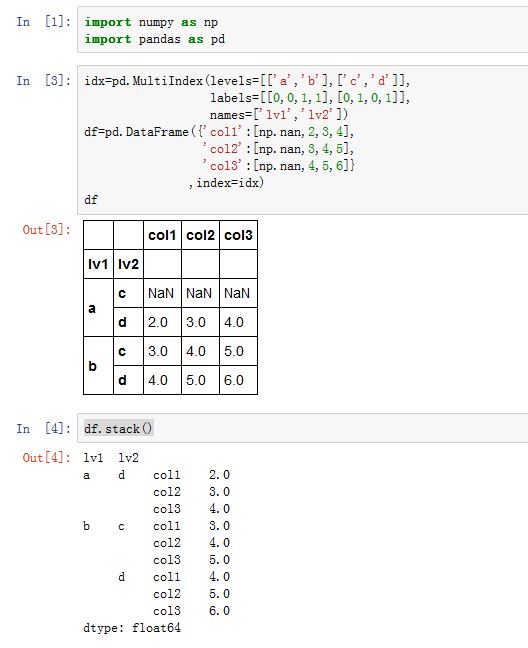
Task: Select the In [1] cell prompt
Action: (x=43, y=21)
